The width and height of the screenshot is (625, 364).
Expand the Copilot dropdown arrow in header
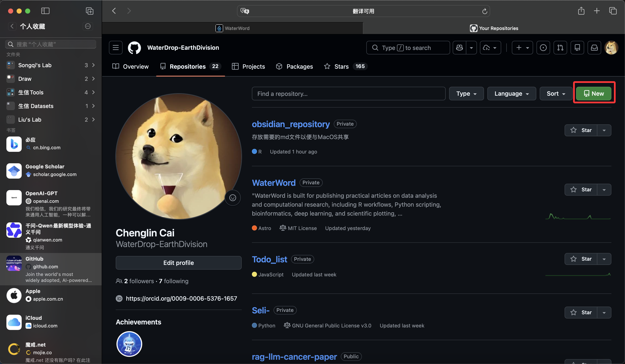[471, 48]
